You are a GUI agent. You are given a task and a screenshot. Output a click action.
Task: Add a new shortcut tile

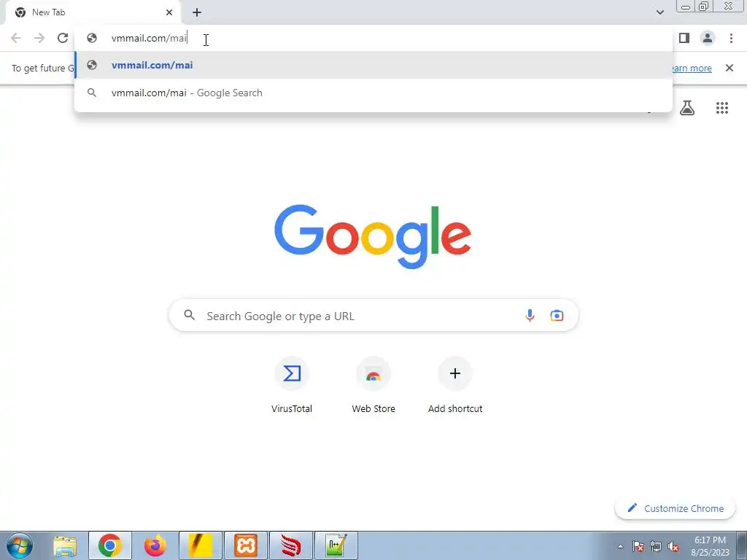[455, 385]
